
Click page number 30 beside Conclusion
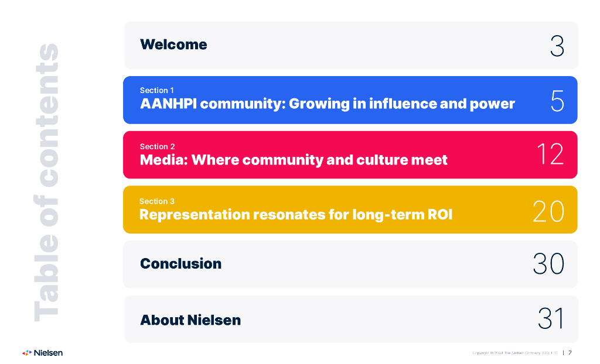pyautogui.click(x=548, y=265)
